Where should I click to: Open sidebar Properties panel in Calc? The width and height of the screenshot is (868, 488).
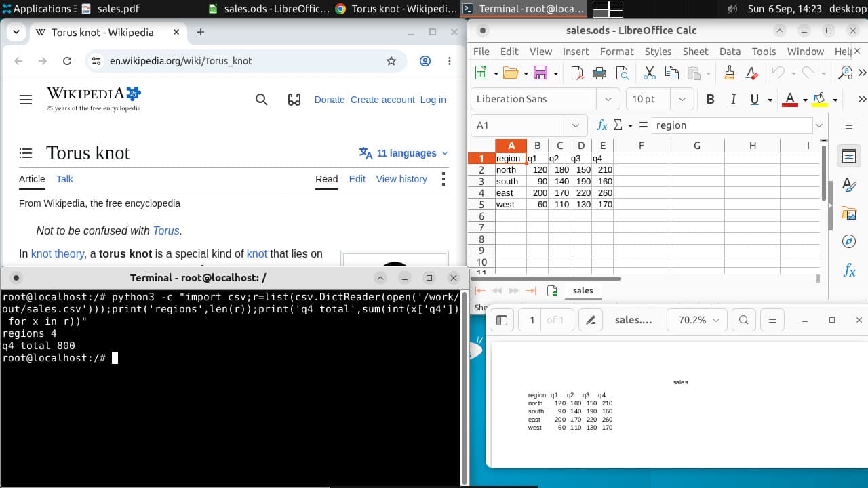(x=849, y=157)
